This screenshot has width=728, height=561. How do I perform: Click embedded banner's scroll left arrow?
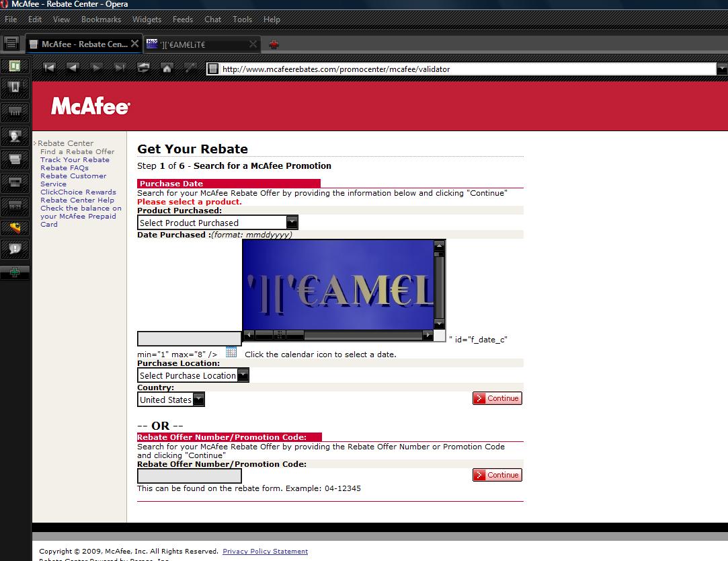point(249,334)
